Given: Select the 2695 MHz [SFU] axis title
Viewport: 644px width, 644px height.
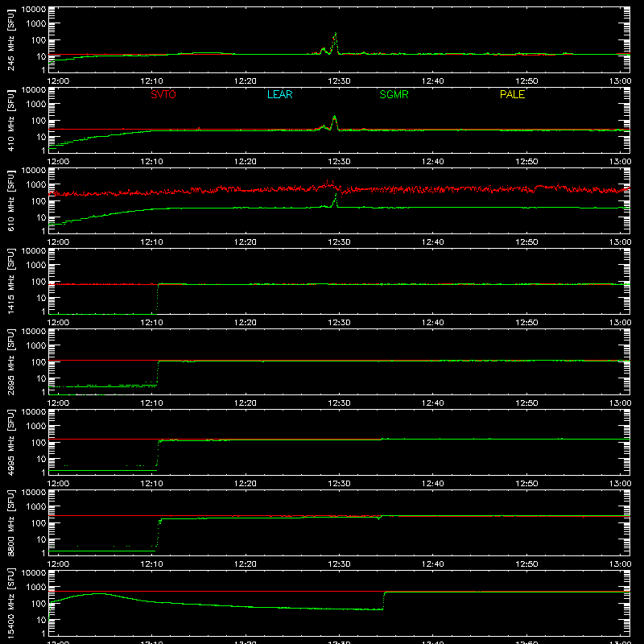Looking at the screenshot, I should (x=10, y=361).
